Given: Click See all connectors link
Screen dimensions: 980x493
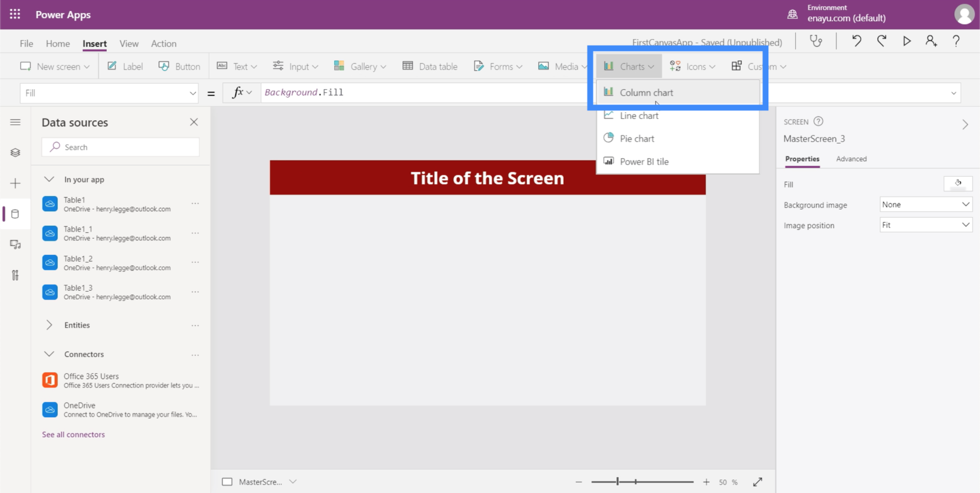Looking at the screenshot, I should (73, 435).
